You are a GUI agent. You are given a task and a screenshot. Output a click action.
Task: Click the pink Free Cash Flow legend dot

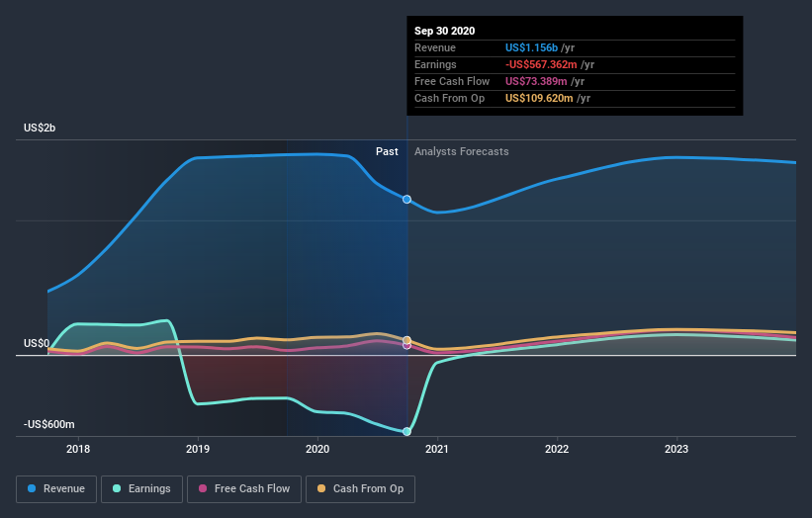coord(203,488)
